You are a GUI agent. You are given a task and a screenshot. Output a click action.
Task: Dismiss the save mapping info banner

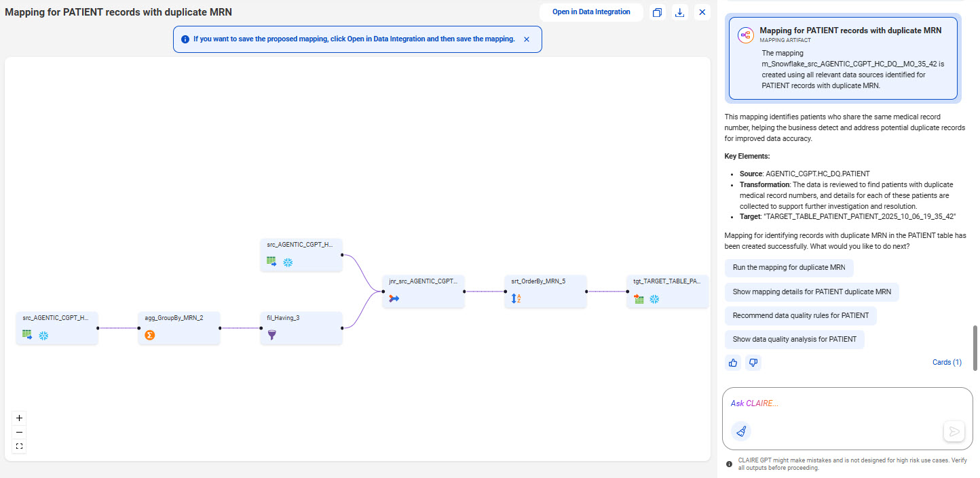pos(527,39)
